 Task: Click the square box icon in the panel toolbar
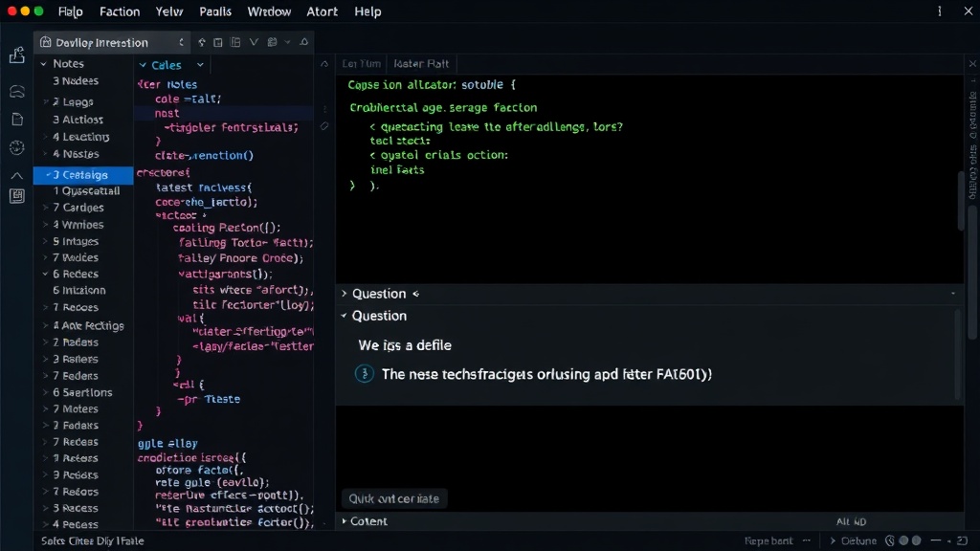pyautogui.click(x=217, y=42)
